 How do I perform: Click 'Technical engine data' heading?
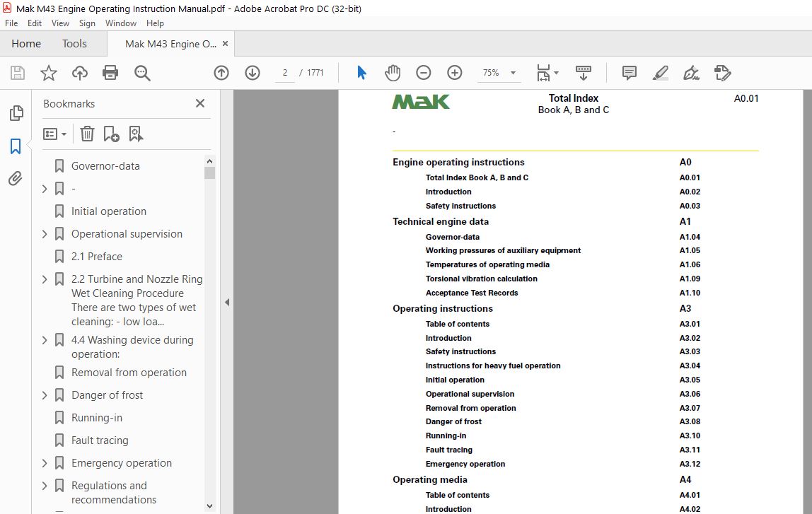pyautogui.click(x=440, y=221)
